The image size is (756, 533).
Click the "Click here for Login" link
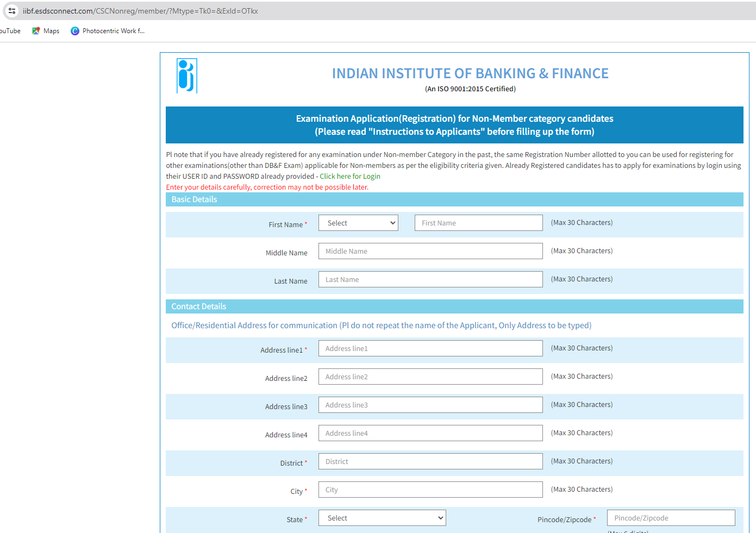349,176
